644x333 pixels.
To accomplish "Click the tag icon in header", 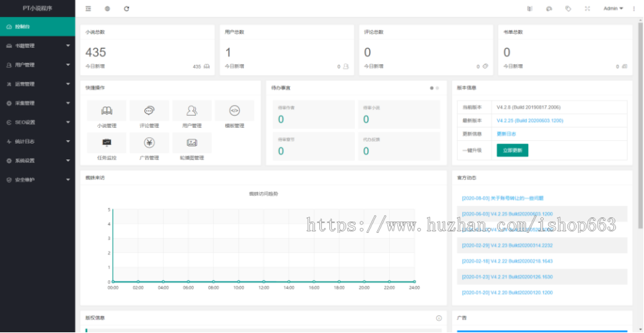I will (568, 9).
